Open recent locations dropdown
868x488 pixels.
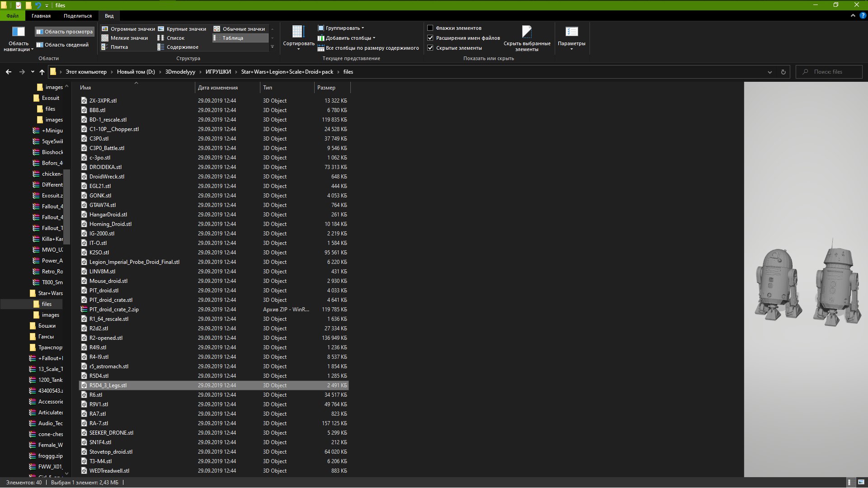click(x=33, y=72)
